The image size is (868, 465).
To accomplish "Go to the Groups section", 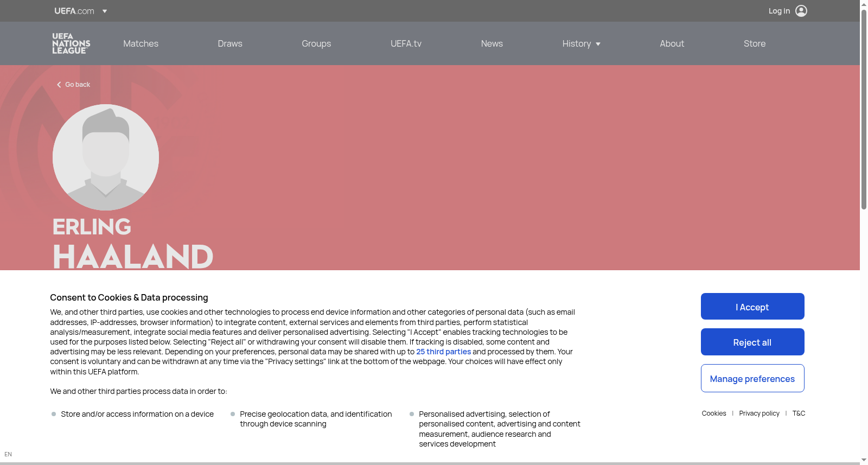I will coord(316,43).
